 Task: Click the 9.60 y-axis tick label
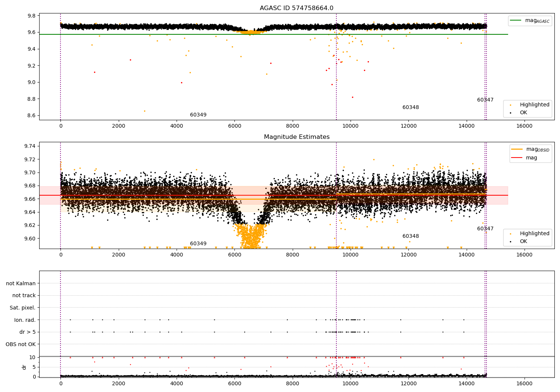pos(30,239)
